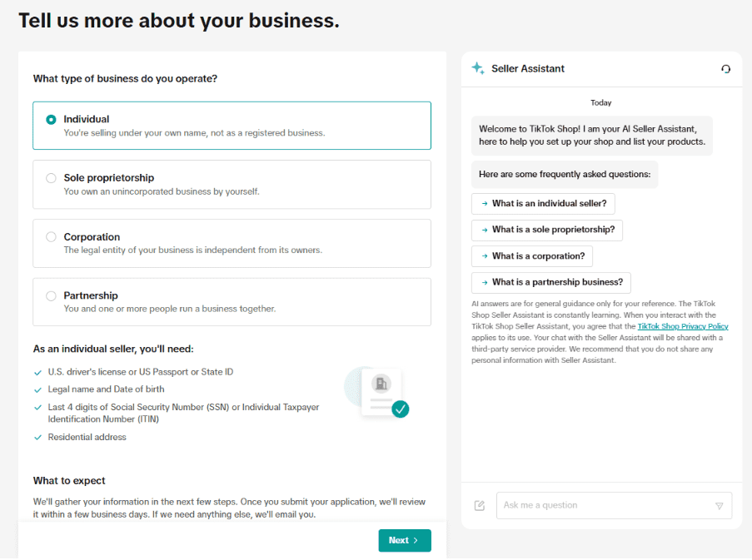The width and height of the screenshot is (752, 560).
Task: Open the TikTok Shop Privacy Policy link
Action: pos(683,325)
